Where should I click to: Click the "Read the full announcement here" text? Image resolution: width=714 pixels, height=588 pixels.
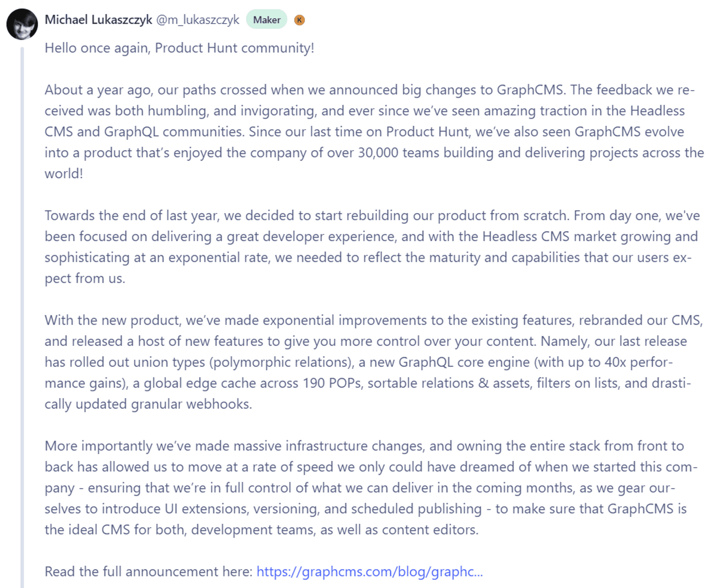tap(148, 571)
